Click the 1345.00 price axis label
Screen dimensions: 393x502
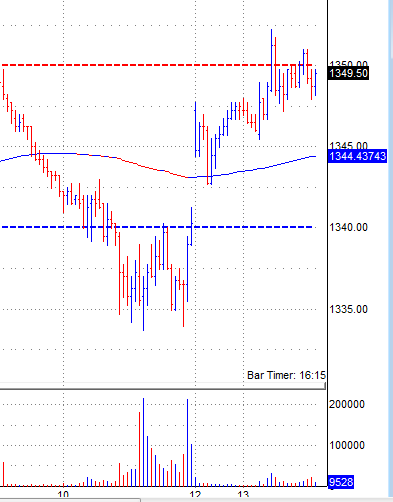pyautogui.click(x=348, y=146)
